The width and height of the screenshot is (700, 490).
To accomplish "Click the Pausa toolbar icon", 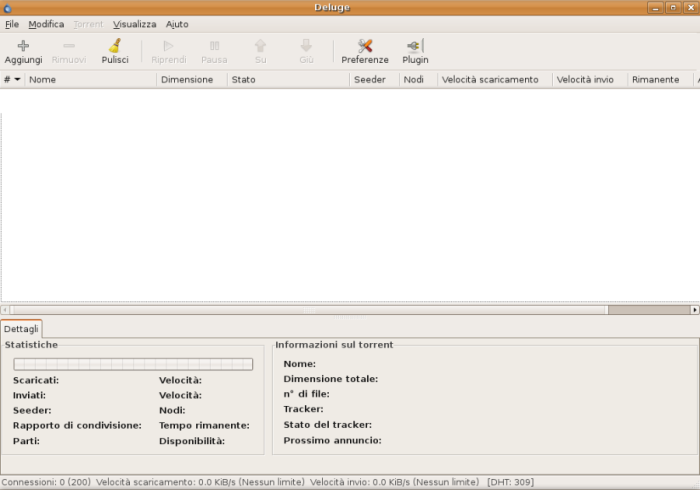I will [214, 45].
